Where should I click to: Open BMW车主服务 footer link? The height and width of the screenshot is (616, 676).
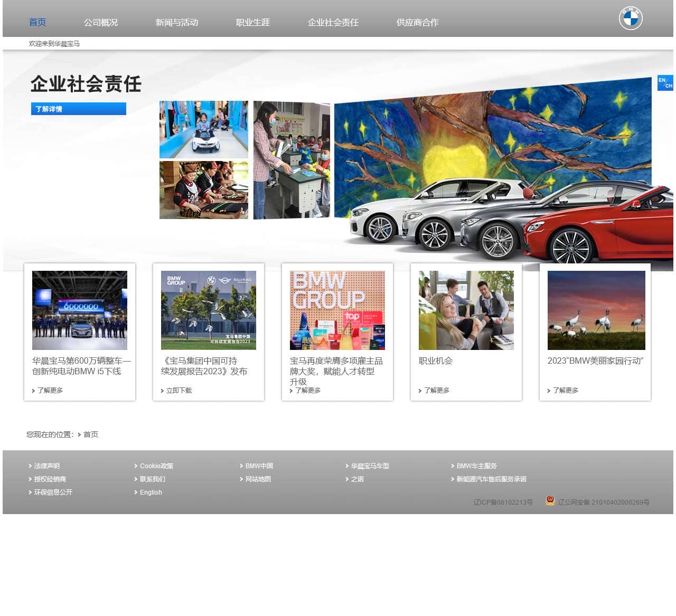[477, 466]
